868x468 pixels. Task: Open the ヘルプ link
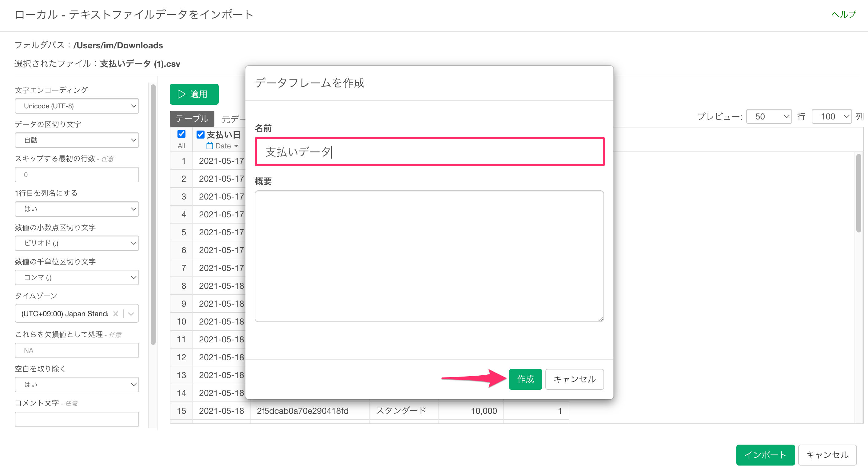[x=843, y=14]
